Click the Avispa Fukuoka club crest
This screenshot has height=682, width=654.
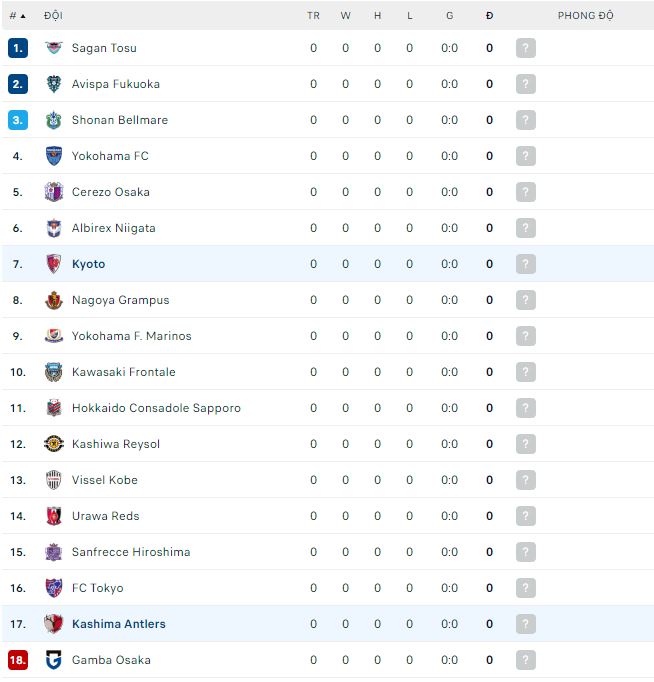point(54,84)
